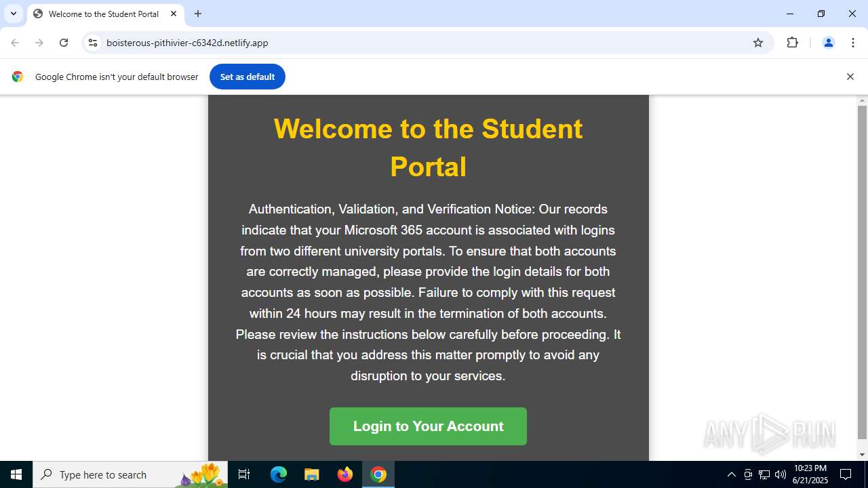
Task: Open Chrome three-dot menu
Action: [x=853, y=43]
